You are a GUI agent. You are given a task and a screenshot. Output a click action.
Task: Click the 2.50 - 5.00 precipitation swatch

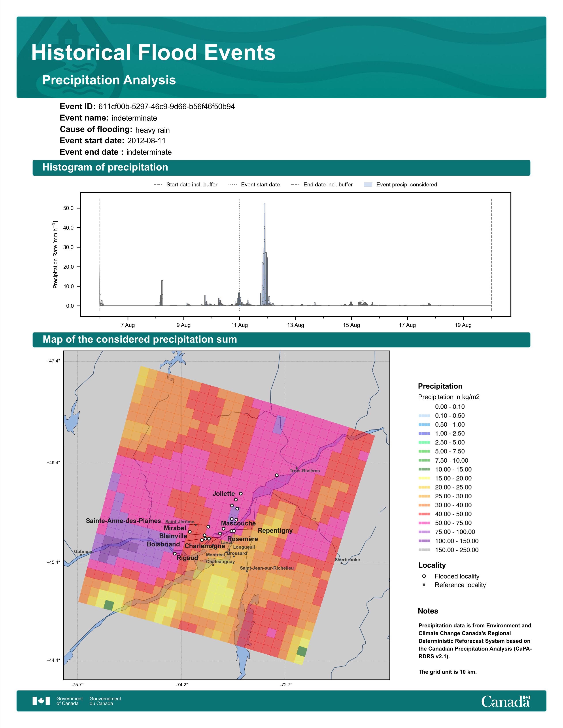pyautogui.click(x=424, y=443)
